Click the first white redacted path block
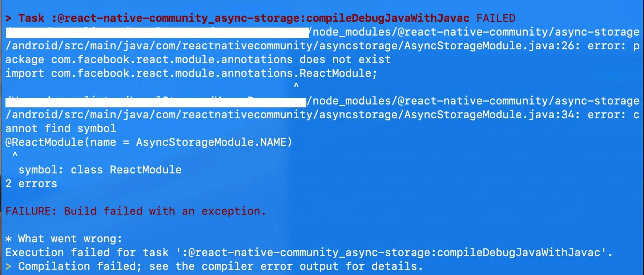This screenshot has height=275, width=644. click(157, 33)
